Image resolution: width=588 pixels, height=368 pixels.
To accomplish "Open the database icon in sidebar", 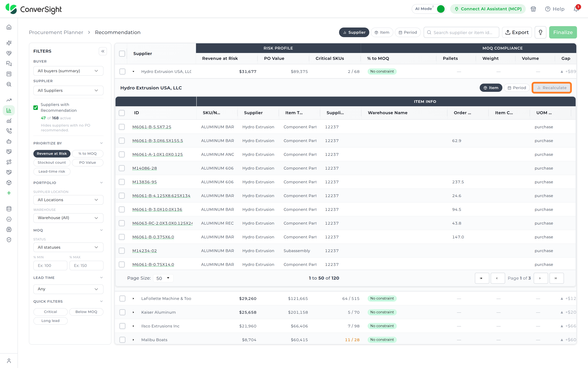I will coord(9,209).
